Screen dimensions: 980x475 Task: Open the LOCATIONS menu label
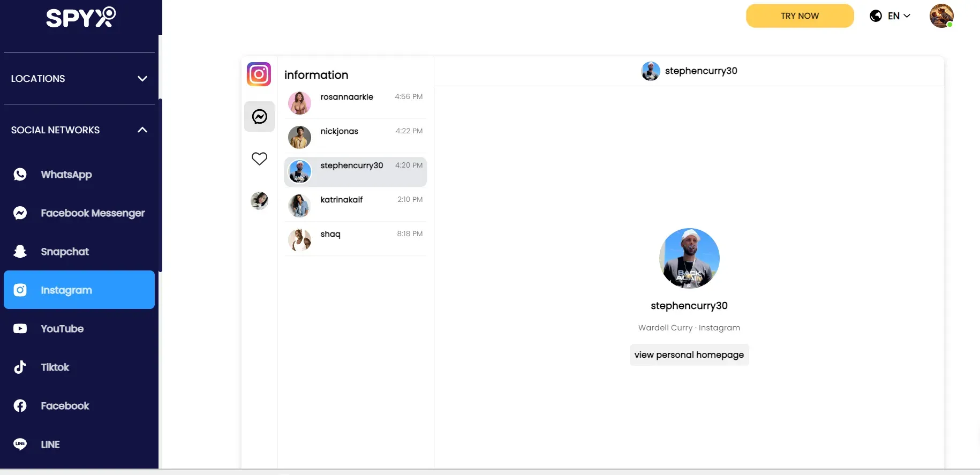38,79
